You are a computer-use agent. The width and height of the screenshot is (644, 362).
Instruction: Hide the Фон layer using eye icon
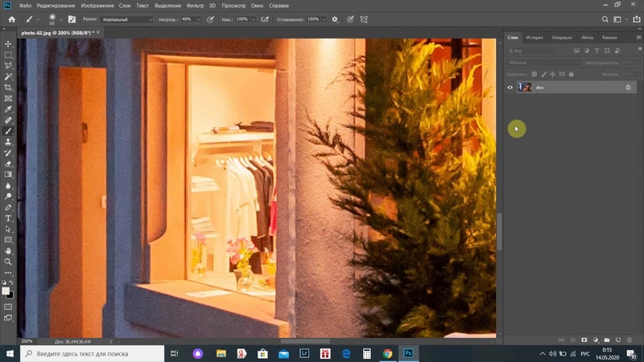pyautogui.click(x=510, y=87)
